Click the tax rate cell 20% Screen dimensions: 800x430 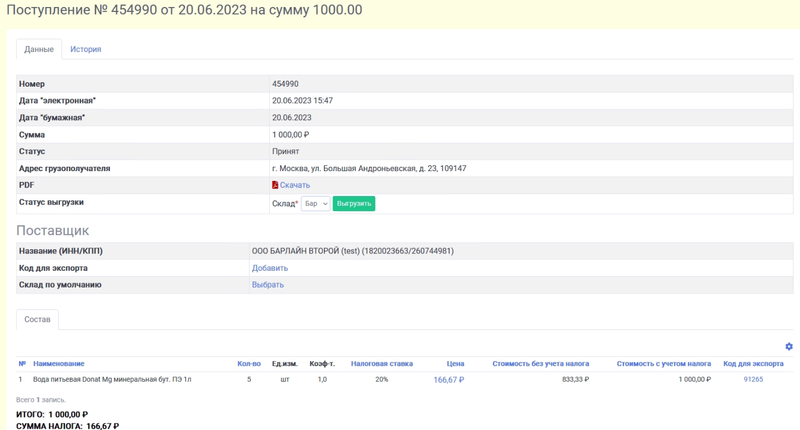[x=382, y=380]
